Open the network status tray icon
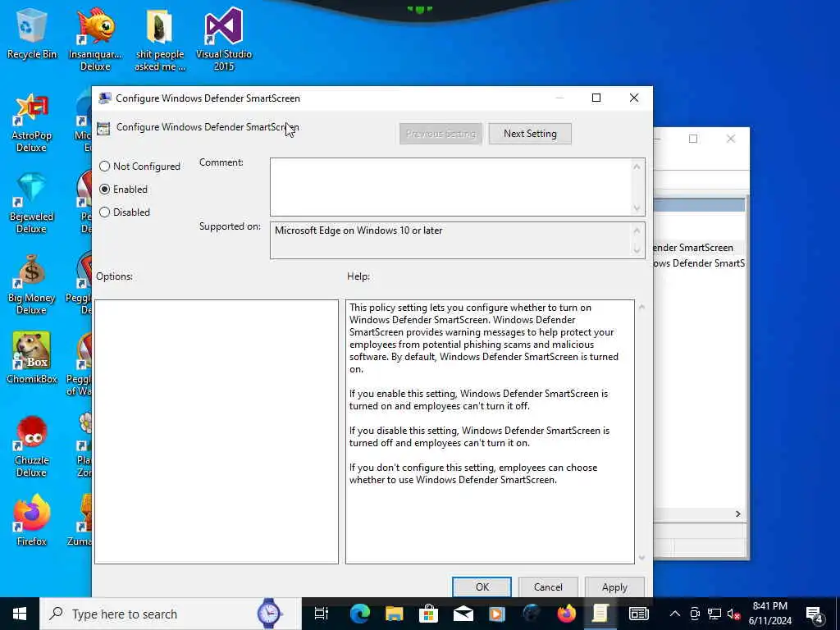The height and width of the screenshot is (630, 840). point(714,614)
